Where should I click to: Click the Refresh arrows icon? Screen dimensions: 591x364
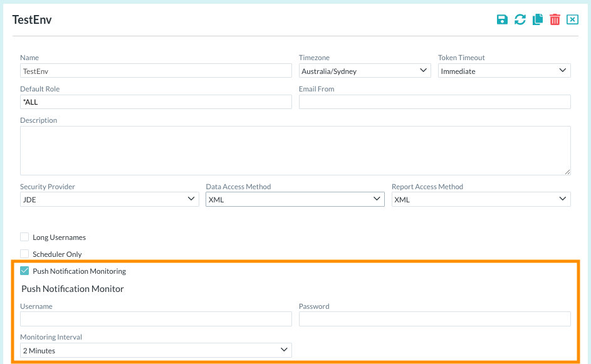pos(520,19)
